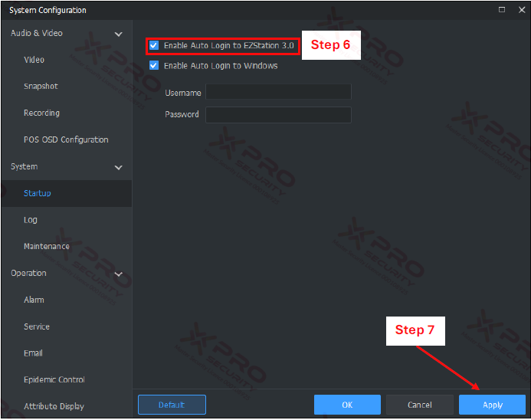Toggle Enable Auto Login to EZStation checkbox
The height and width of the screenshot is (420, 531).
[154, 45]
